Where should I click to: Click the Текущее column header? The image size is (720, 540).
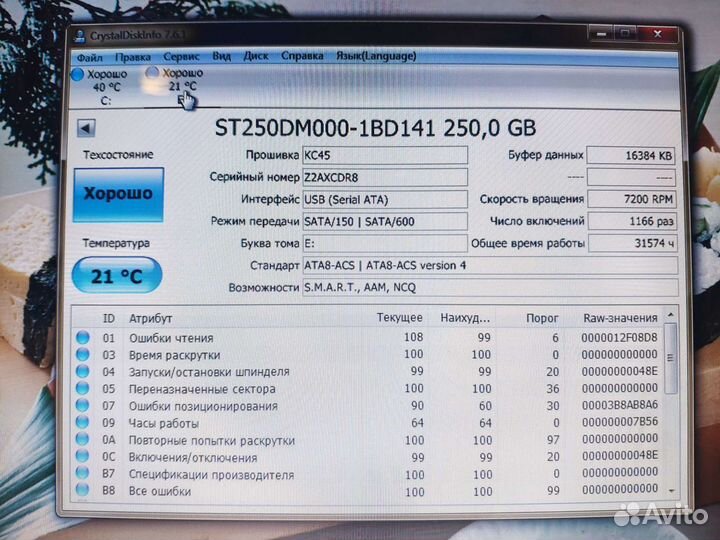pos(399,318)
